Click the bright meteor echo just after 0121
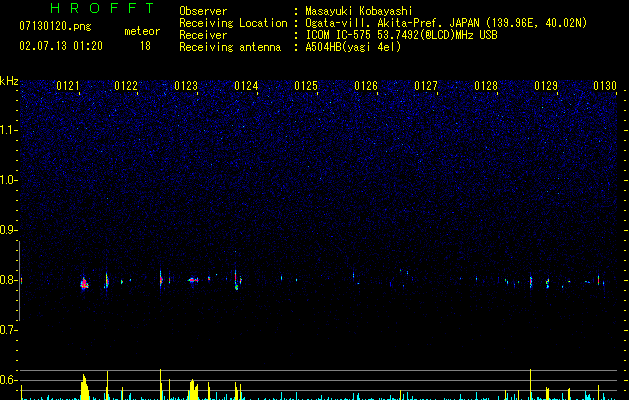629x400 pixels. coord(84,283)
